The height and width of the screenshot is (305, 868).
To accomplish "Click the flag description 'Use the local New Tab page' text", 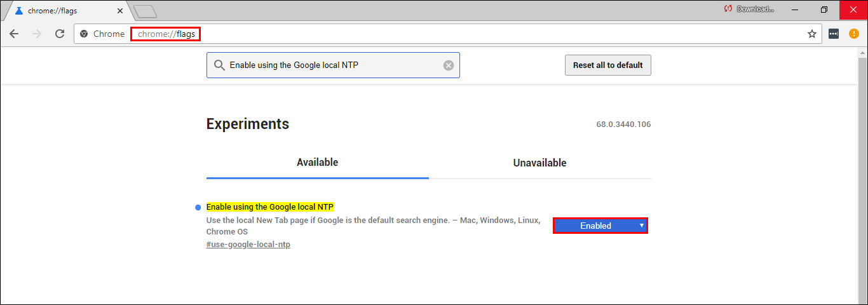I will [x=374, y=226].
